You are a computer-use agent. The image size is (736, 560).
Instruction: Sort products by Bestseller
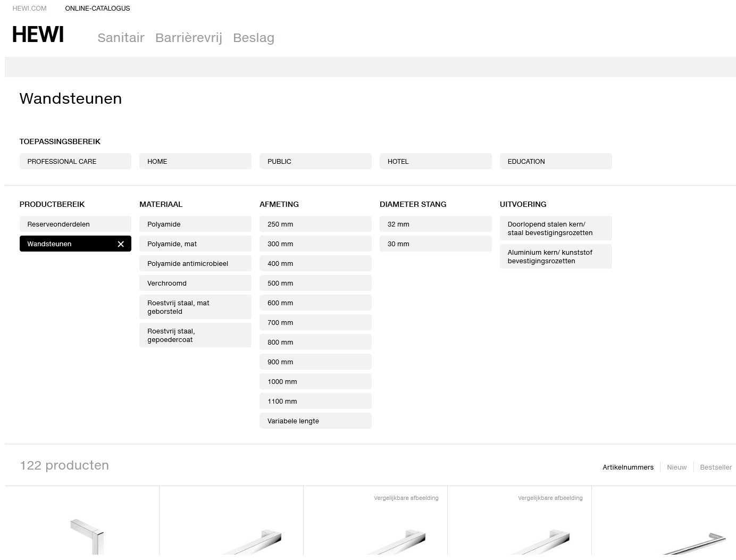click(715, 467)
